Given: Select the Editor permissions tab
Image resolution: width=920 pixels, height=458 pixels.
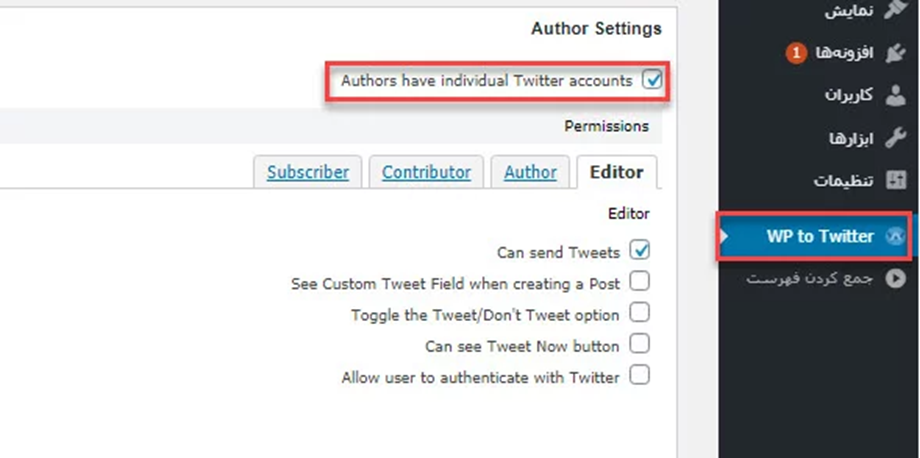Looking at the screenshot, I should [617, 172].
